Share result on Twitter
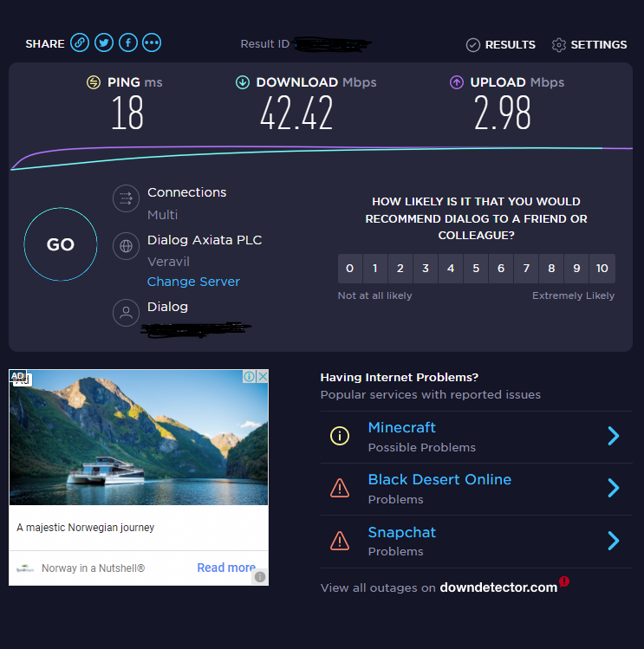 click(104, 42)
